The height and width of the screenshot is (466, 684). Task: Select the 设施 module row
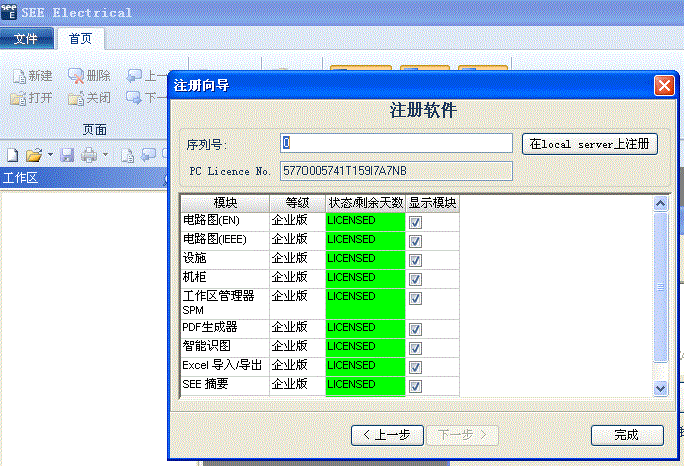[x=320, y=260]
